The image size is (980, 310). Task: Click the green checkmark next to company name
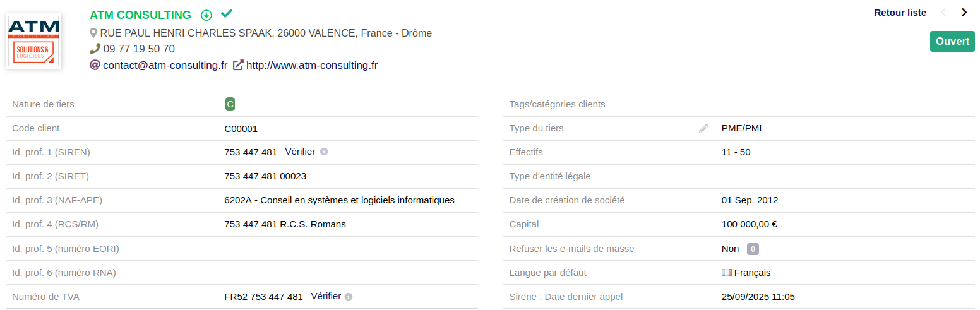227,14
